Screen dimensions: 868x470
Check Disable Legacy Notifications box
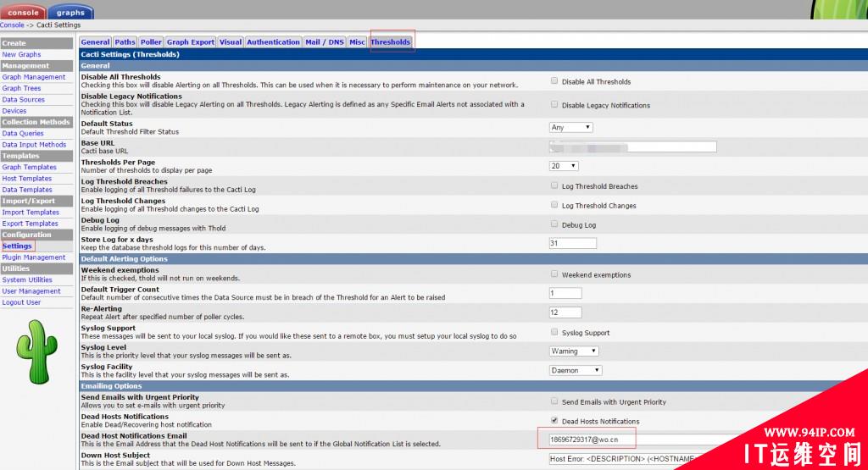[x=554, y=104]
